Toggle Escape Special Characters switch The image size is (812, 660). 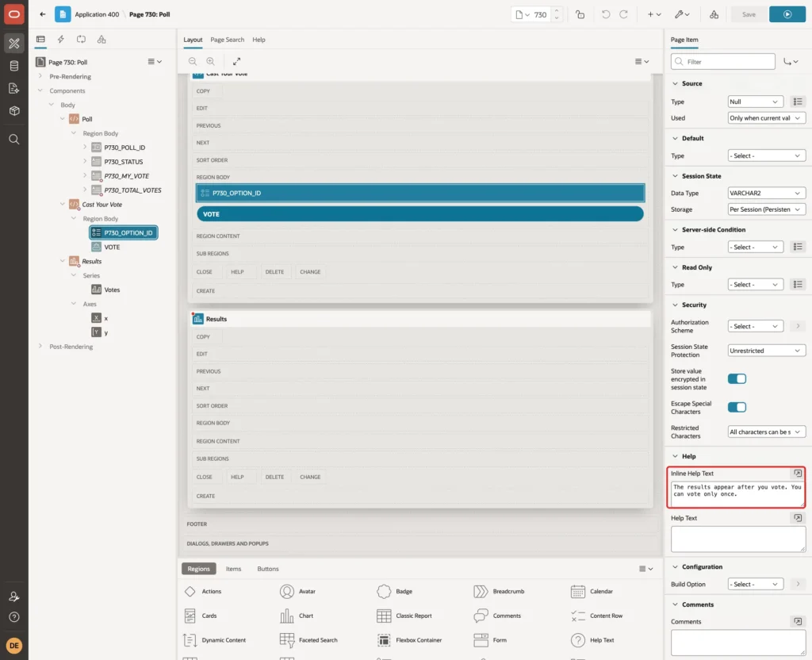(x=737, y=407)
